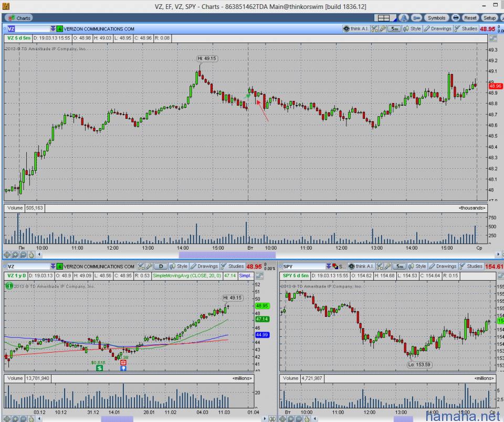Click green 4 badge in daily VZ chart
Viewport: 504px width, 422px height.
point(60,266)
